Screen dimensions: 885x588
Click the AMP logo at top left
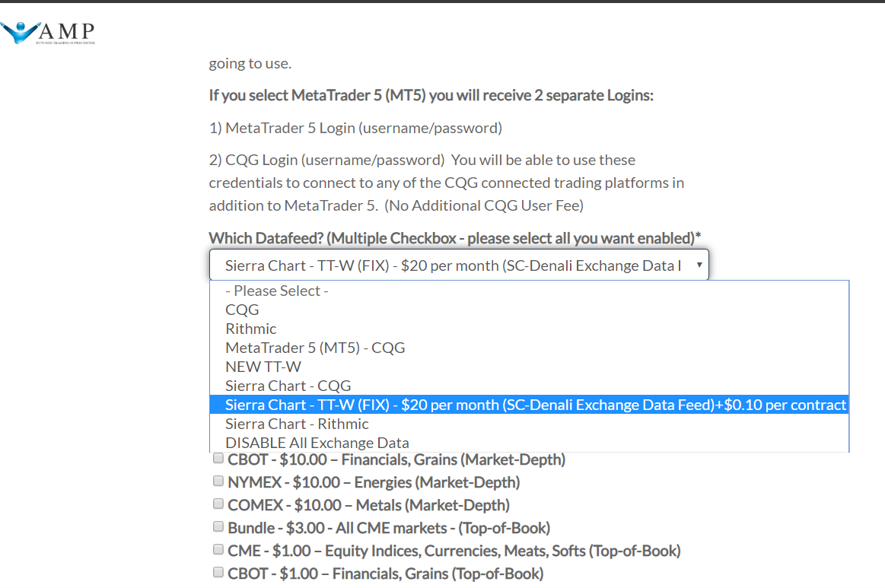48,33
